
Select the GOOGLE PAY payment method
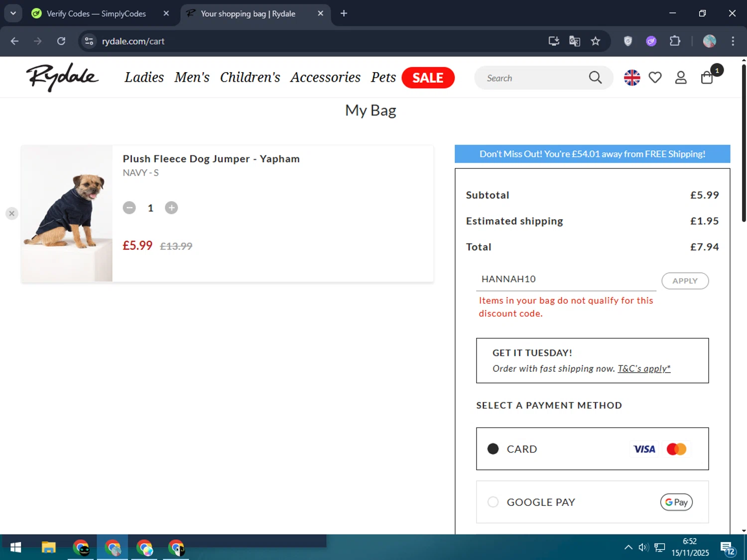tap(592, 502)
